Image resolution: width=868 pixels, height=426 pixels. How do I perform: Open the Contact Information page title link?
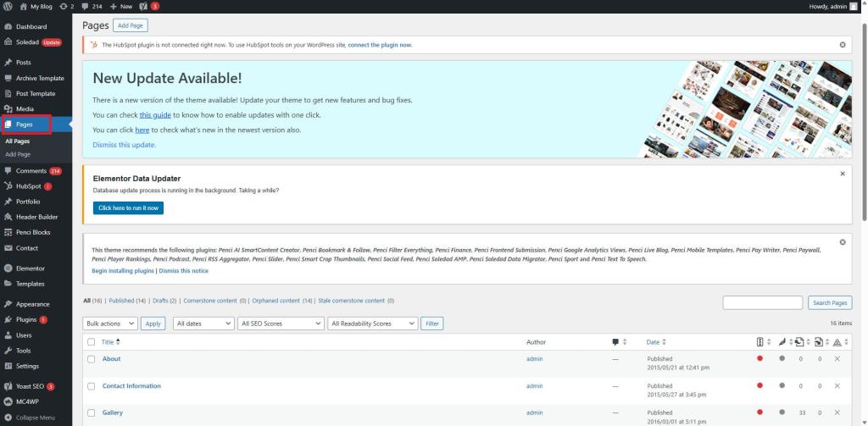tap(131, 386)
